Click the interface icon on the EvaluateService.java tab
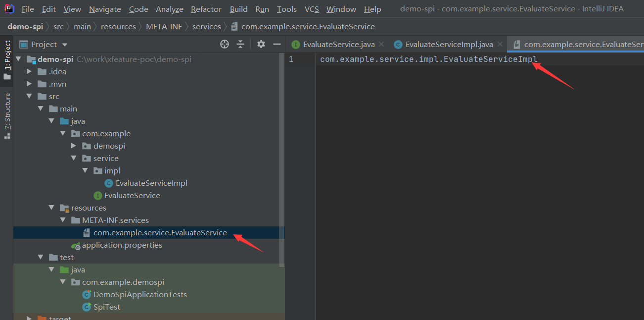Image resolution: width=644 pixels, height=320 pixels. [296, 45]
